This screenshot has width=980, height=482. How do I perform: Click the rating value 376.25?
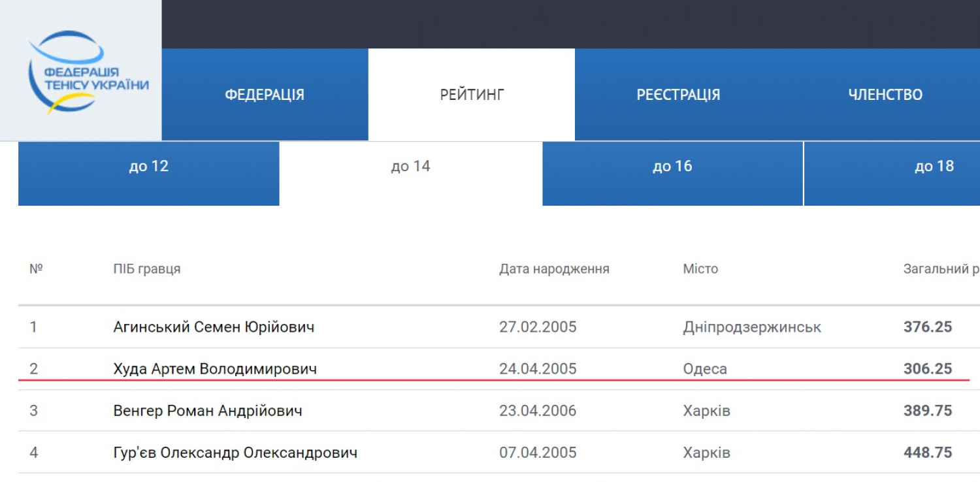pyautogui.click(x=928, y=327)
